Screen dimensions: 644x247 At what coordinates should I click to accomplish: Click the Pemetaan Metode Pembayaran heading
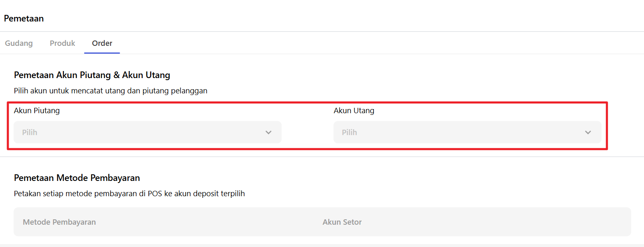pyautogui.click(x=77, y=178)
